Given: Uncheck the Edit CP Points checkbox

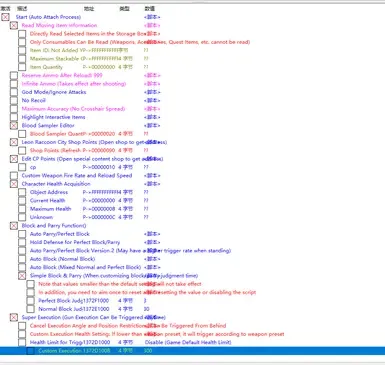Looking at the screenshot, I should (14, 159).
